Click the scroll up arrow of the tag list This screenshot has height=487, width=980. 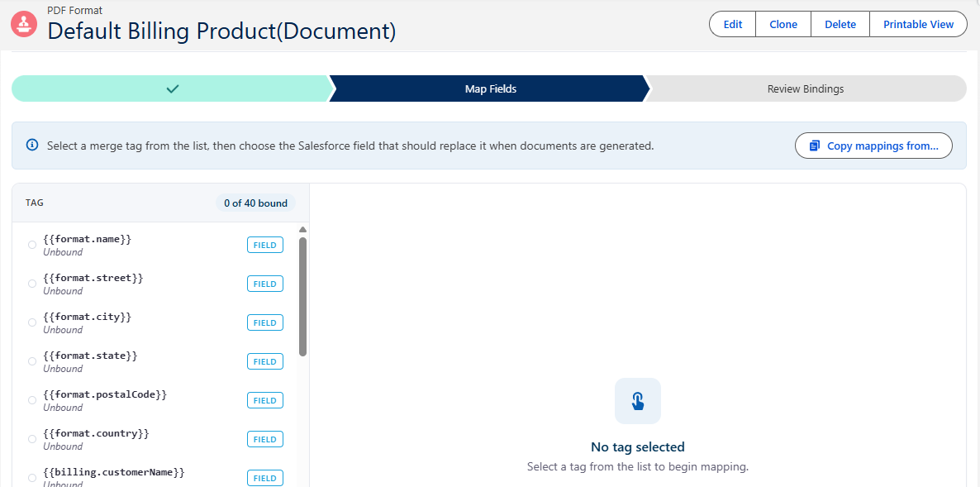click(302, 229)
